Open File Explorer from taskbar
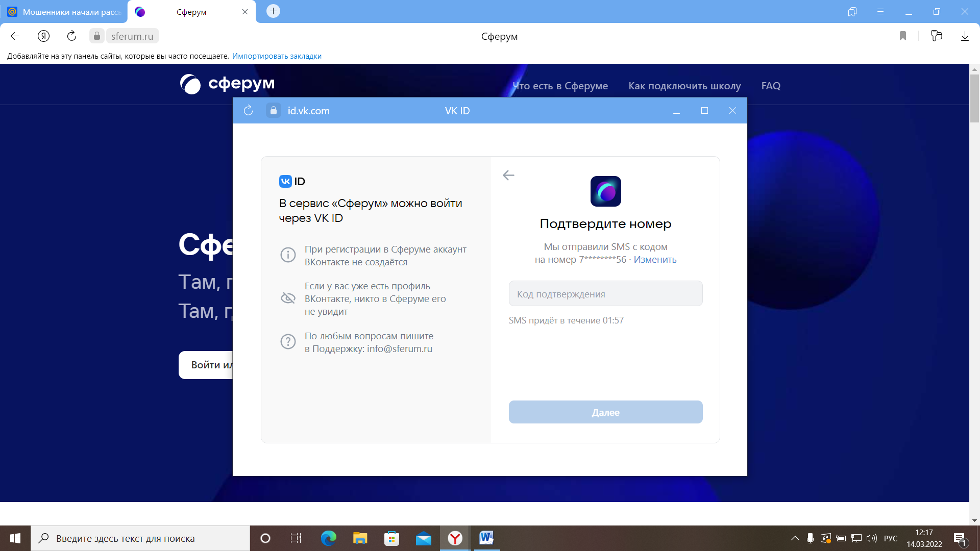 coord(360,538)
